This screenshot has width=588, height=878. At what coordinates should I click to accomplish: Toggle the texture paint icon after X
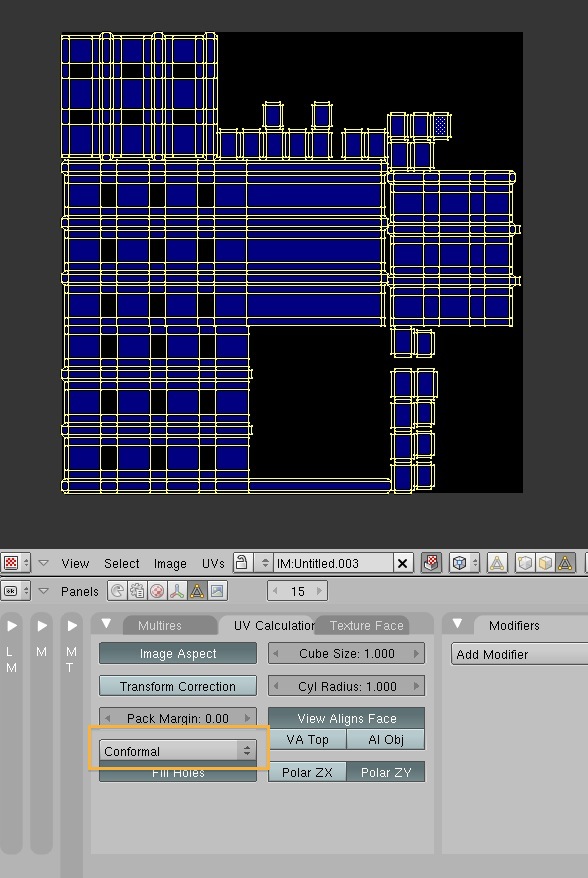[x=431, y=563]
